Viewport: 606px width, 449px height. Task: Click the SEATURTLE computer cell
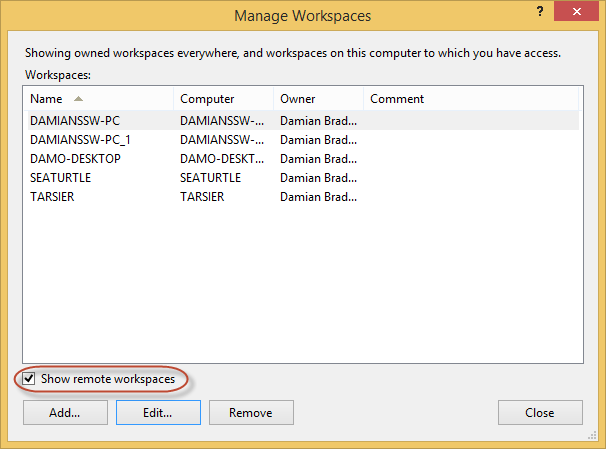pyautogui.click(x=210, y=178)
